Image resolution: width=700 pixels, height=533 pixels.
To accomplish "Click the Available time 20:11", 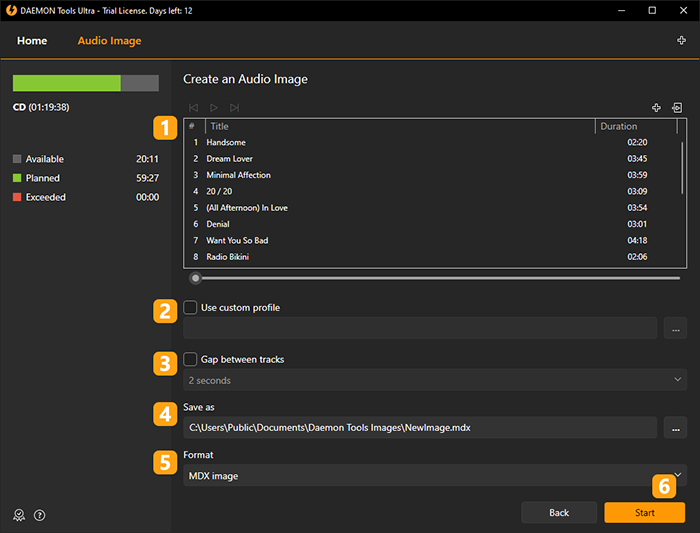I will [x=147, y=159].
